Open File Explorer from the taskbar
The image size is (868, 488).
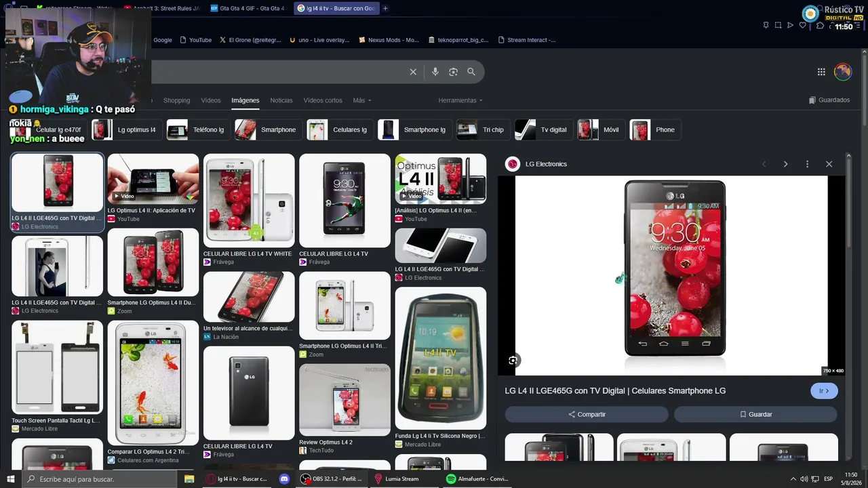pos(189,479)
